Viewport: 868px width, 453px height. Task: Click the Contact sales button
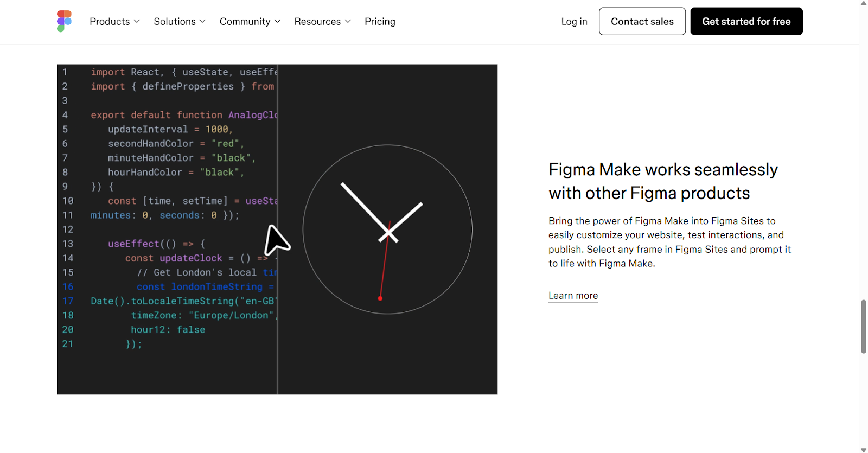click(x=642, y=21)
